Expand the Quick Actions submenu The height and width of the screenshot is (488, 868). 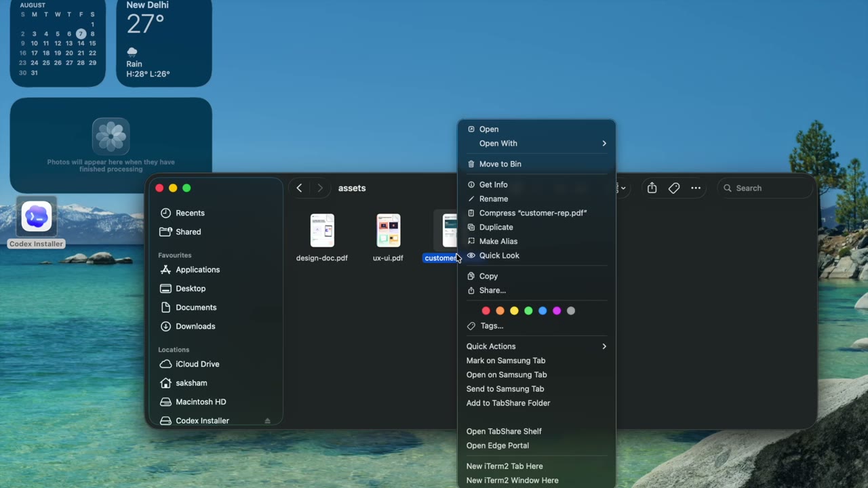tap(536, 346)
